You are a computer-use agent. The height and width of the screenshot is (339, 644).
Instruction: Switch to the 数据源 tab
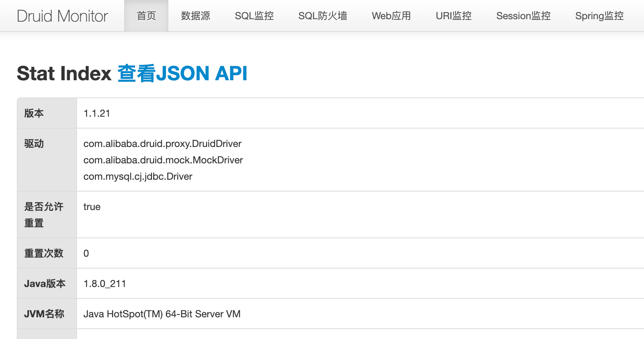click(195, 16)
